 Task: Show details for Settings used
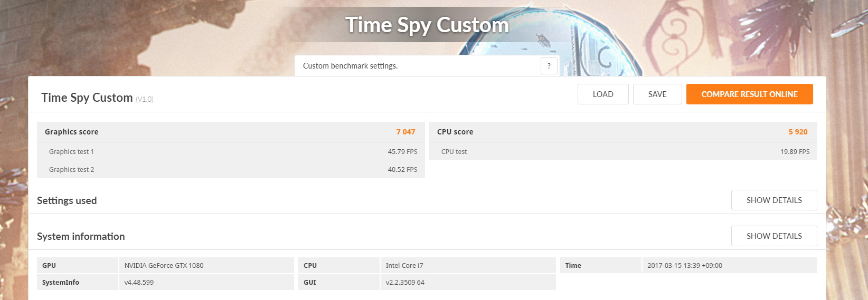tap(774, 200)
